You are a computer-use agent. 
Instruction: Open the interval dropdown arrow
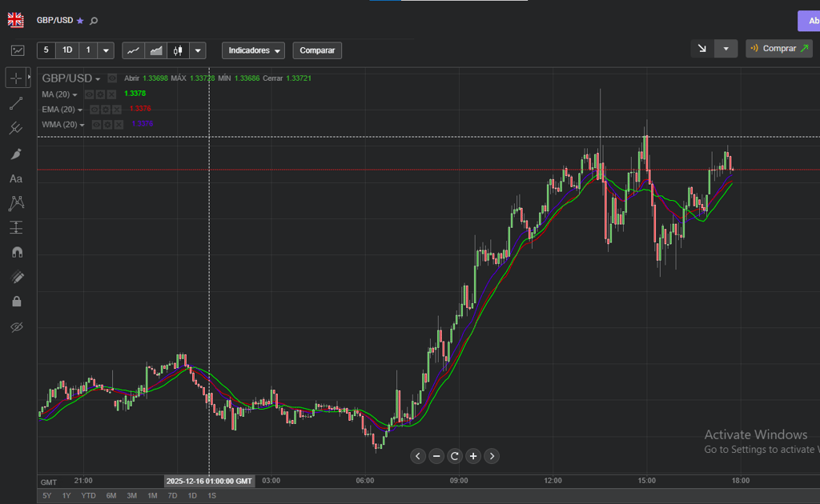click(x=106, y=50)
